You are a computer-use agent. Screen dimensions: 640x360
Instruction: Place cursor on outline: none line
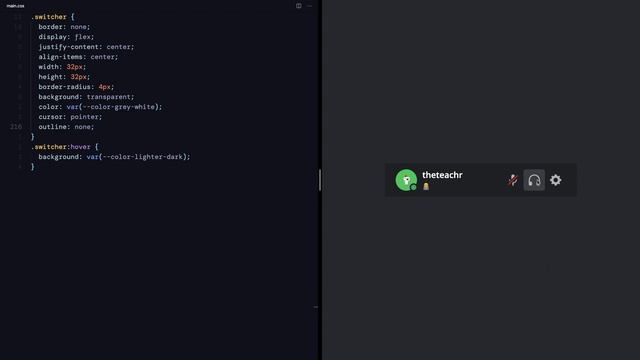pos(66,127)
